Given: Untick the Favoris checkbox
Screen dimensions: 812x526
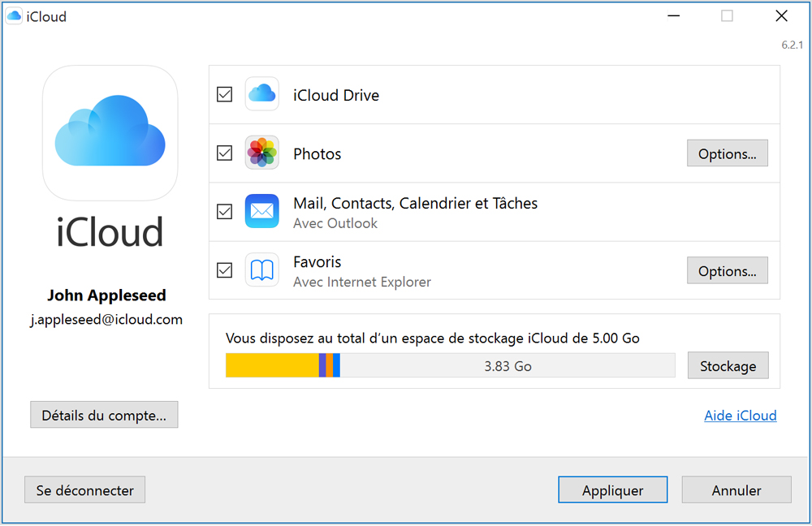Looking at the screenshot, I should pos(225,269).
